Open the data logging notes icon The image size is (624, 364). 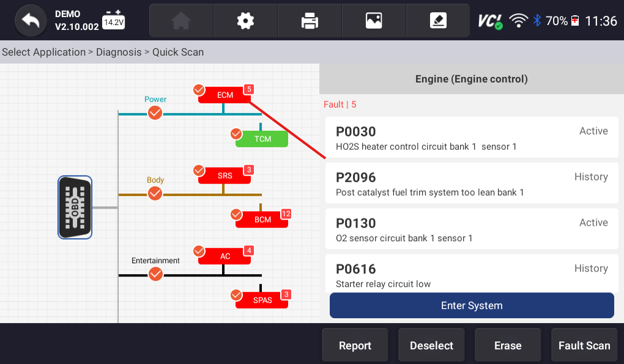click(x=437, y=20)
